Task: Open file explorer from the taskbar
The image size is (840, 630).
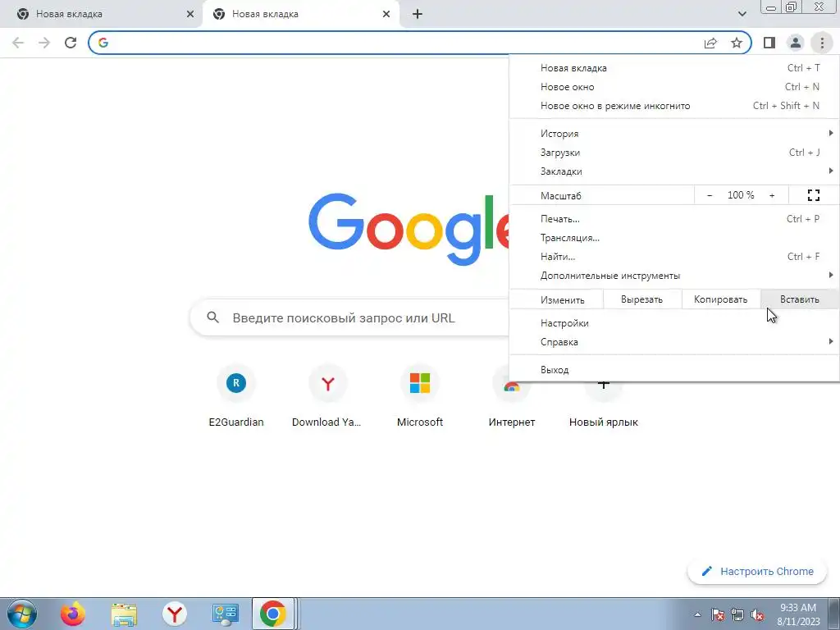Action: [x=124, y=614]
